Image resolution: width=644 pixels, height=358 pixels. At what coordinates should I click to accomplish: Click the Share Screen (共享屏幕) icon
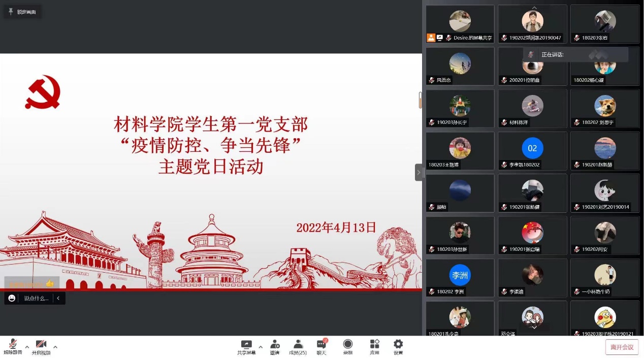pyautogui.click(x=246, y=345)
